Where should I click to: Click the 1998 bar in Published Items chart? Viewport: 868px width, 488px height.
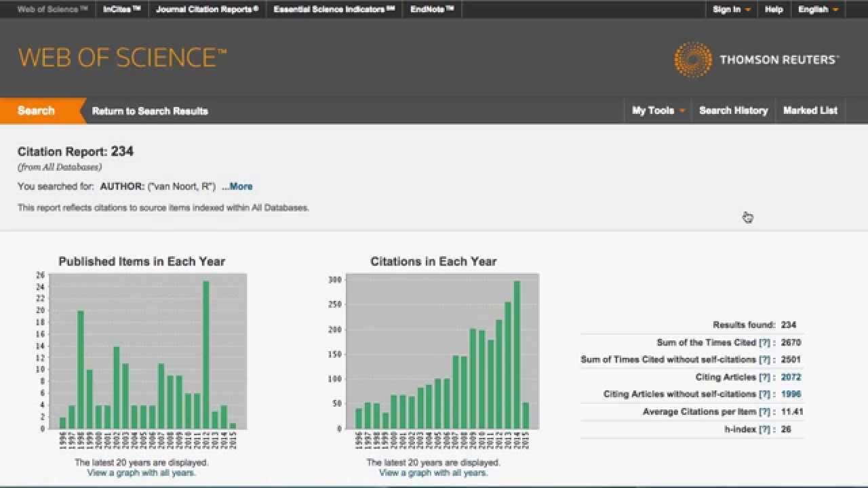pos(81,370)
